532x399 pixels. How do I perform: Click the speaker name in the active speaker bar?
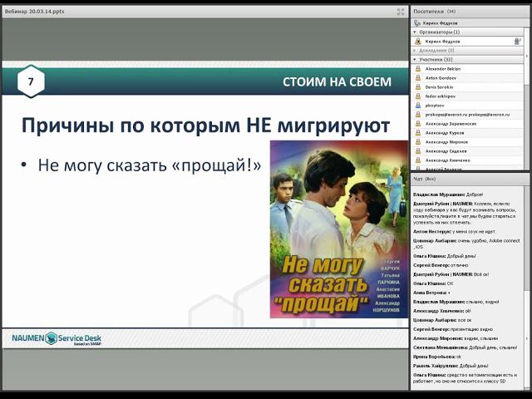(440, 23)
